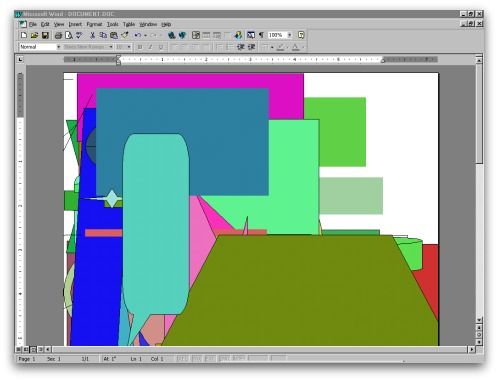Screen dimensions: 498x381
Task: Open Print Preview from the toolbar
Action: tap(69, 35)
